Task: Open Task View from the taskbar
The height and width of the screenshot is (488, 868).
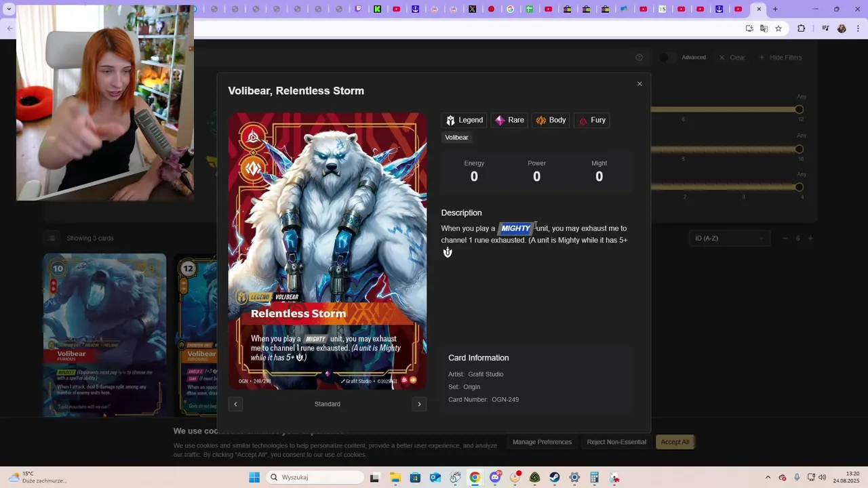Action: 374,478
